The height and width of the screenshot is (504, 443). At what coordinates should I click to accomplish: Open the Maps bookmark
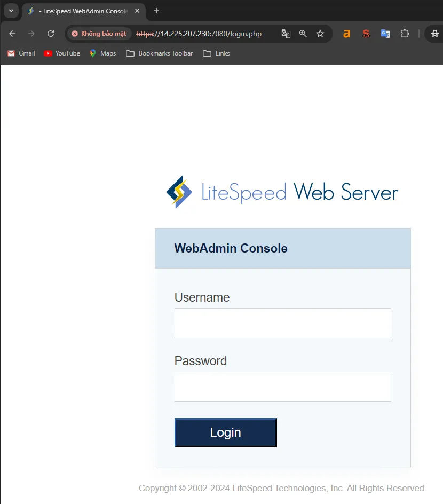103,53
